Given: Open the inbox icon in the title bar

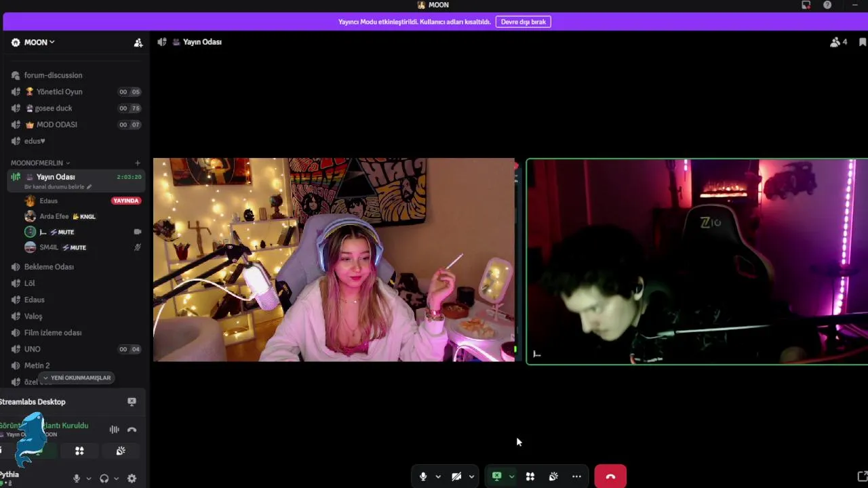Looking at the screenshot, I should pos(806,5).
